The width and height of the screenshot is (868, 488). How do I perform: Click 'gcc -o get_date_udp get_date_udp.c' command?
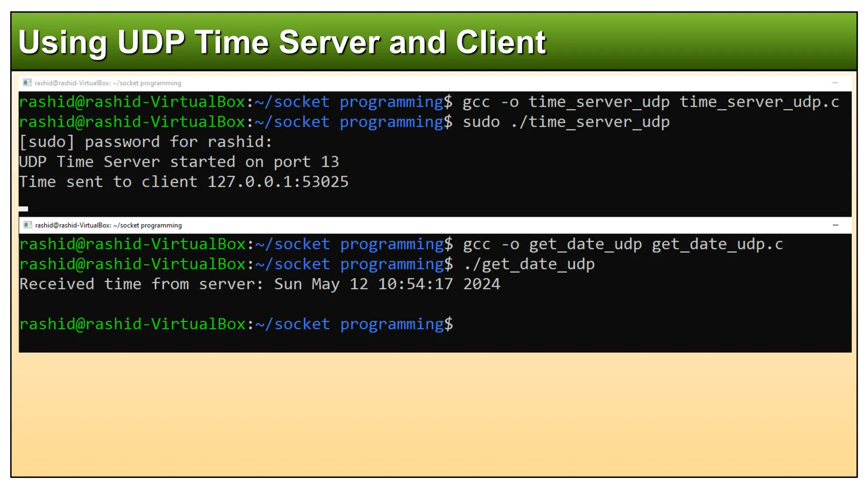coord(623,244)
